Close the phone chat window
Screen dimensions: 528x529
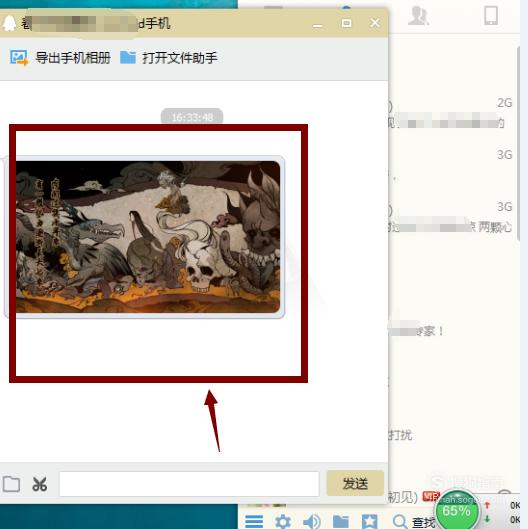click(x=375, y=23)
